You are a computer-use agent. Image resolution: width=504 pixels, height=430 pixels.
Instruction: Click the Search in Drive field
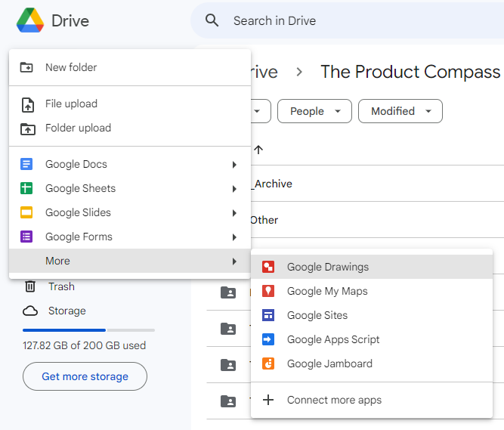point(347,20)
